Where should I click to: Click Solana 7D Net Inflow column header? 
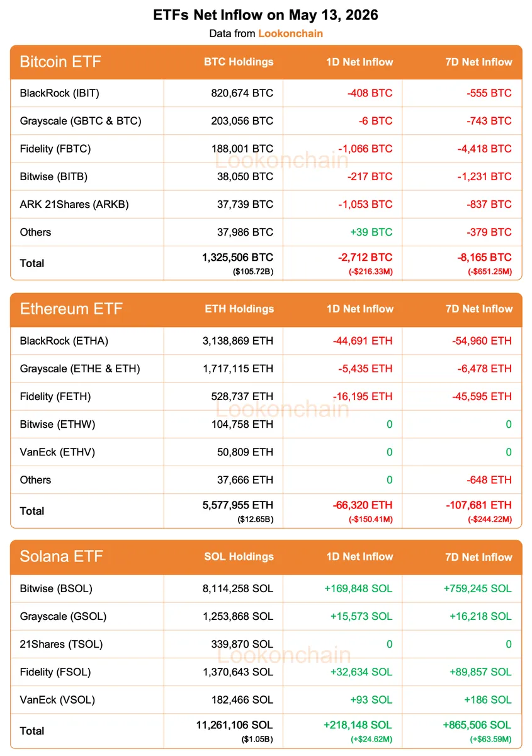(x=479, y=557)
